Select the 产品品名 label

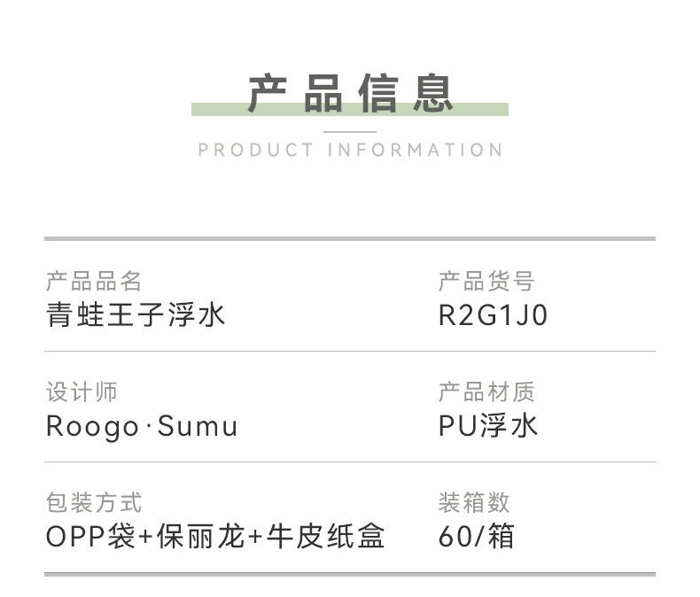coord(94,283)
